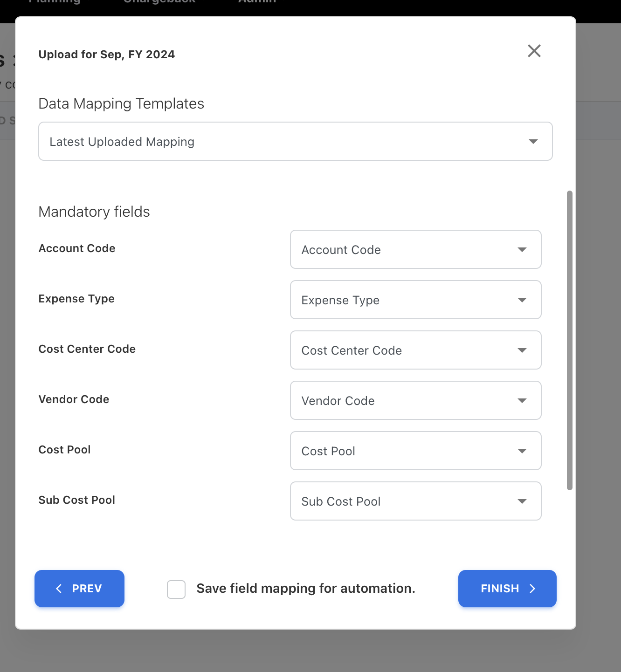Click the Sub Cost Pool arrow icon
The width and height of the screenshot is (621, 672).
pos(522,501)
